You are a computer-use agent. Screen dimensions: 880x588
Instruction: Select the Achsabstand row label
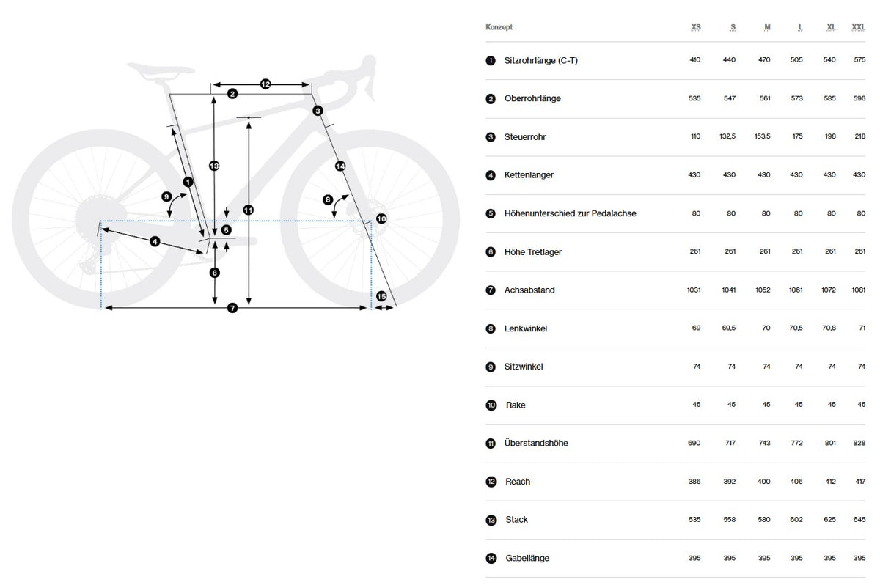point(530,290)
